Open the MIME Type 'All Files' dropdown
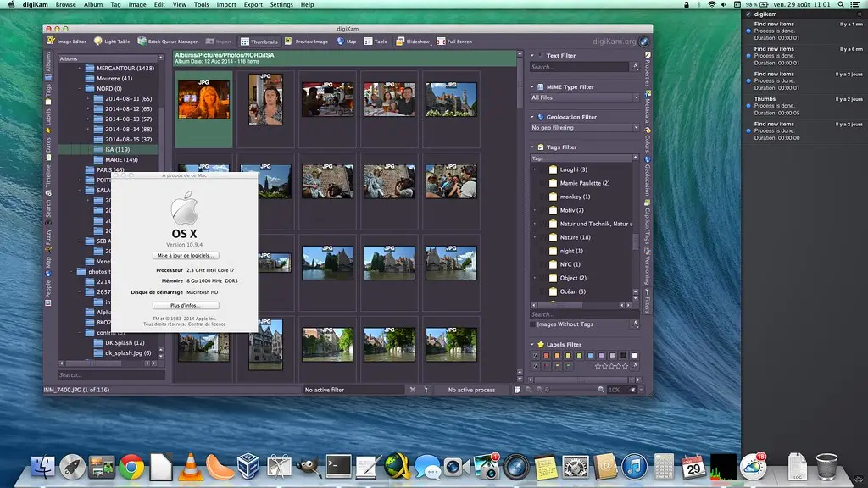 (x=584, y=97)
